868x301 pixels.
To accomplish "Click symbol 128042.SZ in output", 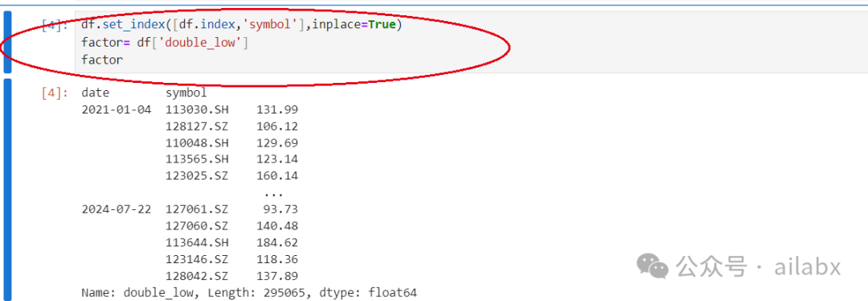I will 197,275.
